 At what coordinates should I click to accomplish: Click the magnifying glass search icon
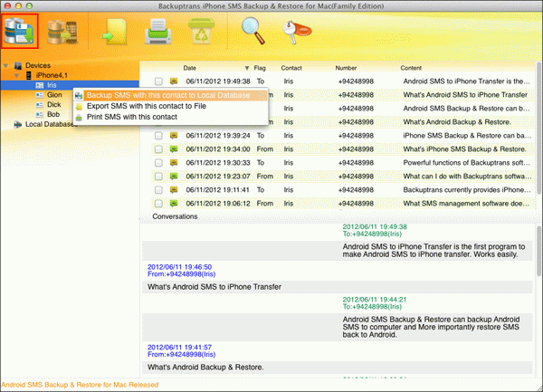click(x=253, y=31)
